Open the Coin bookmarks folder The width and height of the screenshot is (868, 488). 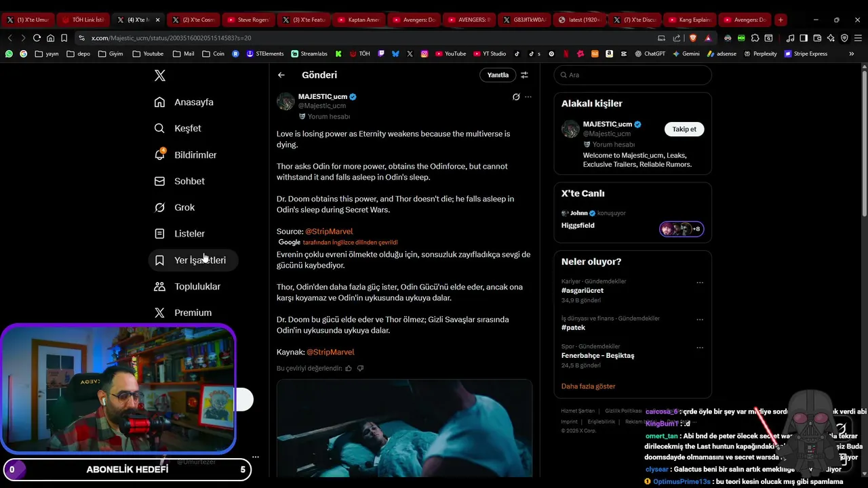213,54
